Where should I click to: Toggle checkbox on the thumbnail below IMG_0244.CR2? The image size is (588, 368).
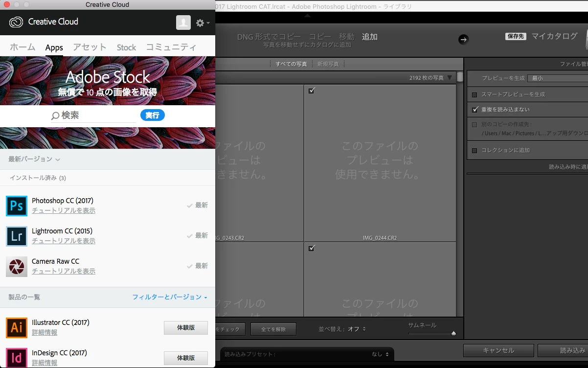click(x=312, y=248)
